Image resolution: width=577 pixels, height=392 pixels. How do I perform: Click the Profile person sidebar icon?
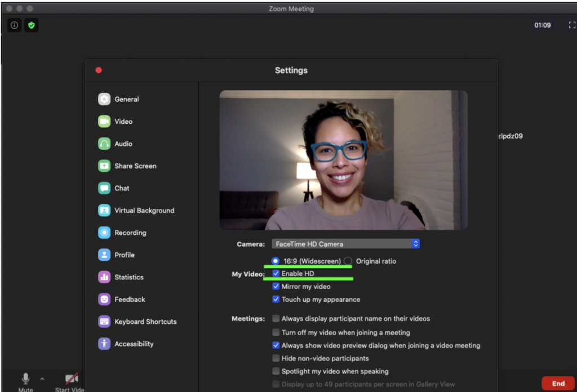click(x=104, y=255)
